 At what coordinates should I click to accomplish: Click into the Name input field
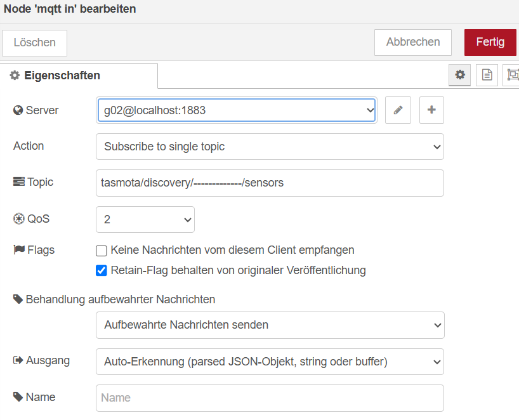pos(270,398)
